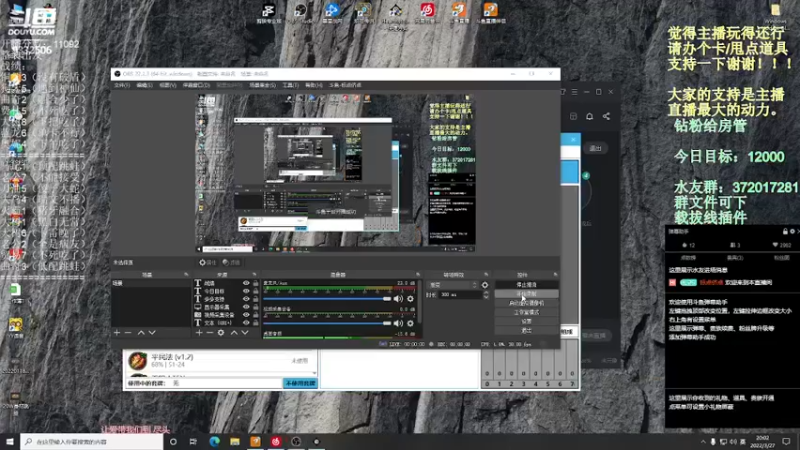Open settings gear of the second mixer channel
800x450 pixels.
pos(410,323)
